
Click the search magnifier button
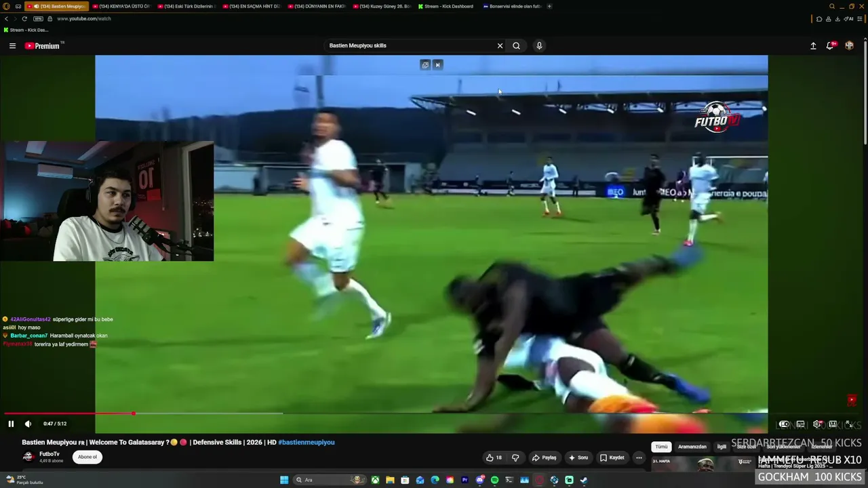point(516,46)
